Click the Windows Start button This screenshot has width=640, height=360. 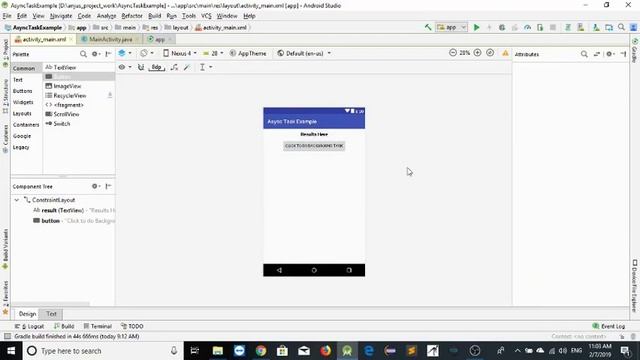coord(11,351)
